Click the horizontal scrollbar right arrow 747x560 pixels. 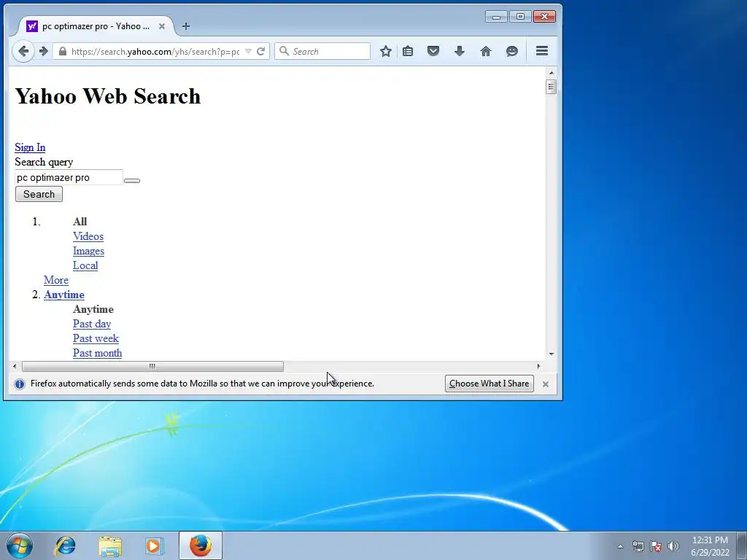(539, 366)
